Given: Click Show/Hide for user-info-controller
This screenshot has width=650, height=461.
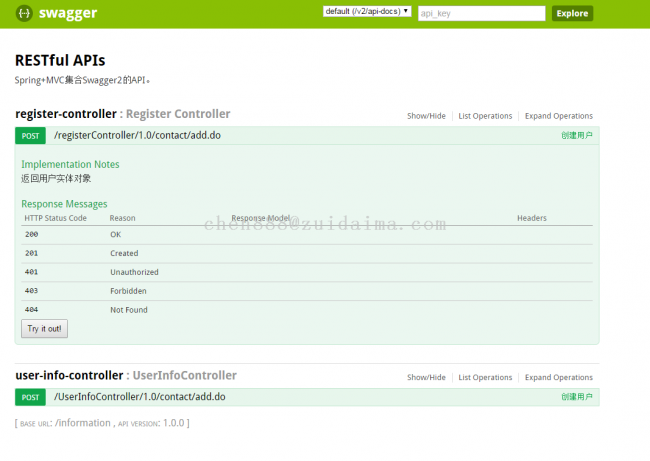Looking at the screenshot, I should point(426,378).
